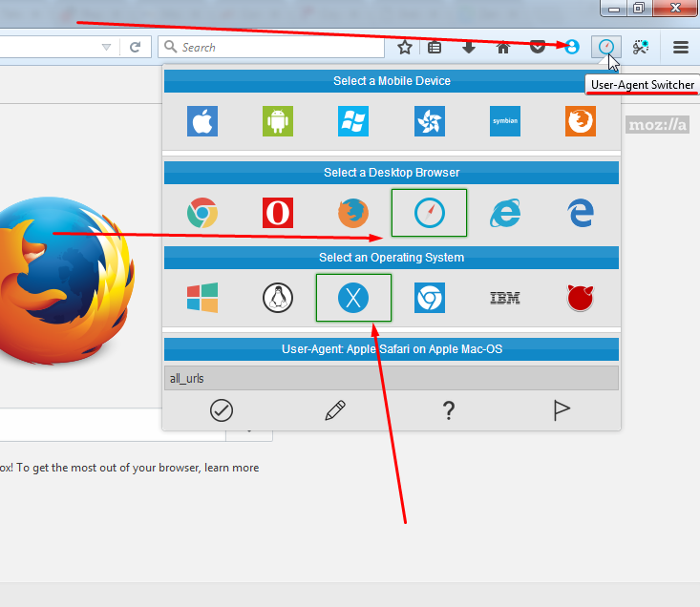Select Opera desktop browser icon

coord(278,213)
